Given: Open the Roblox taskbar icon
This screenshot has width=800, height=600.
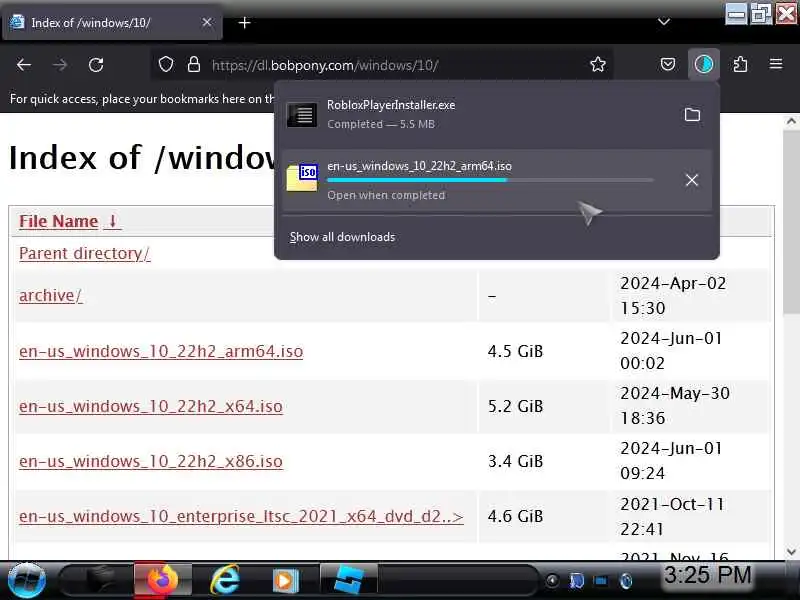Looking at the screenshot, I should point(348,580).
